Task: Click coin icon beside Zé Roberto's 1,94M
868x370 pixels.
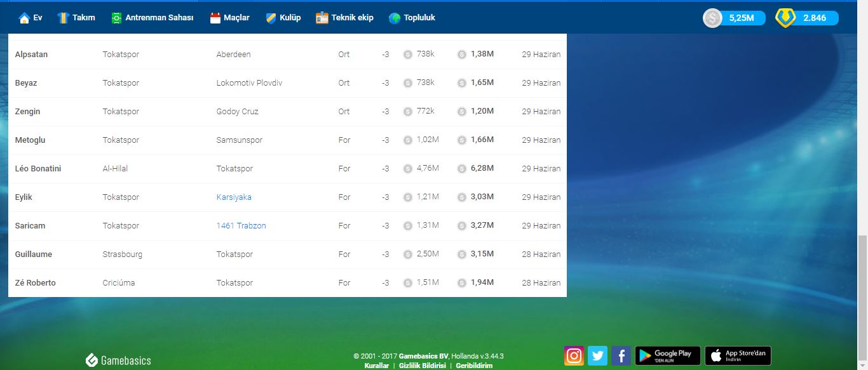Action: point(462,283)
